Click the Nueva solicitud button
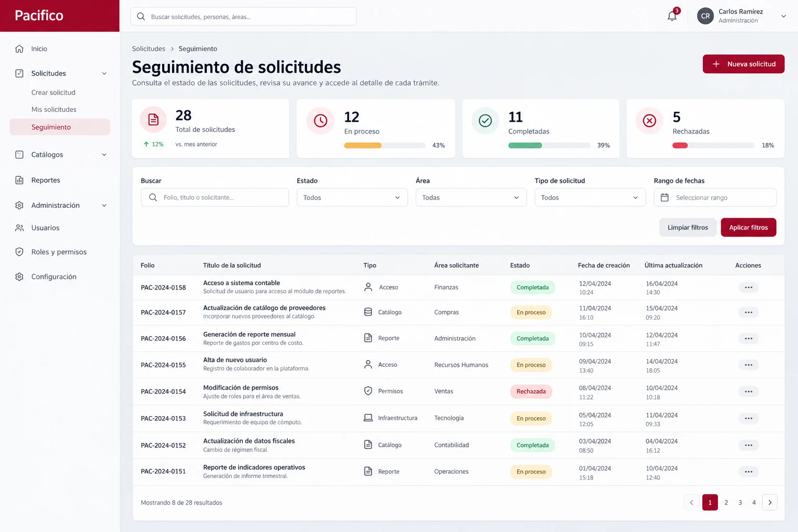798x532 pixels. point(743,64)
